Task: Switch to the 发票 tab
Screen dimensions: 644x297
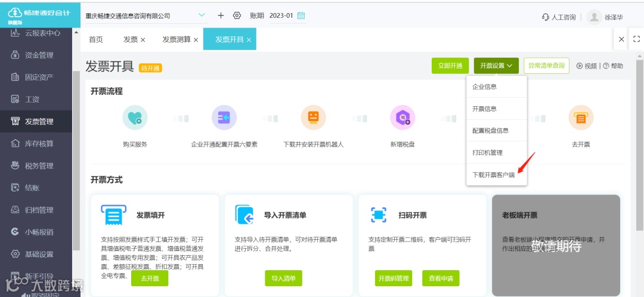Action: [131, 39]
